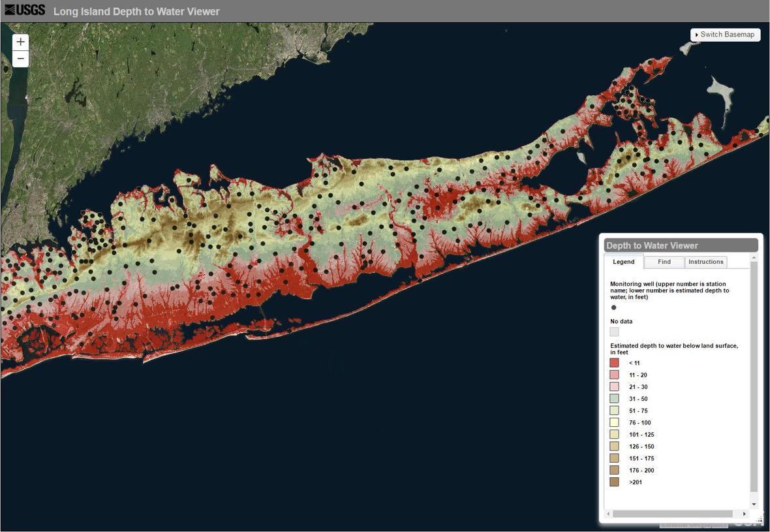Click the 'No data' gray legend swatch
The image size is (770, 532).
[614, 332]
